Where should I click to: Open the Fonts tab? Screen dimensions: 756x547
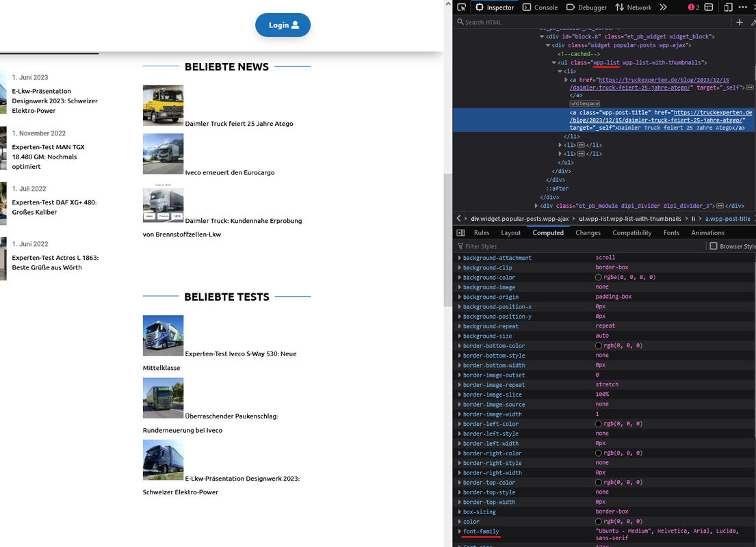coord(671,232)
